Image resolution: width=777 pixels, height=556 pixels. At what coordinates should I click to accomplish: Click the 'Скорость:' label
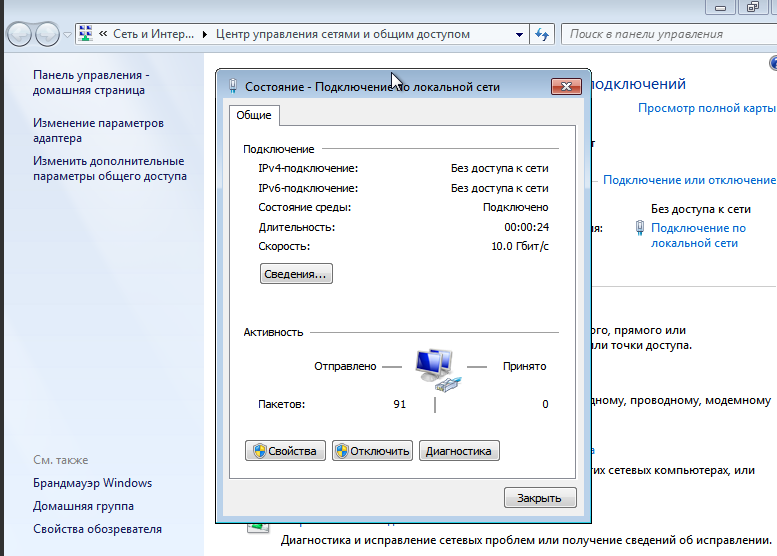tap(284, 246)
